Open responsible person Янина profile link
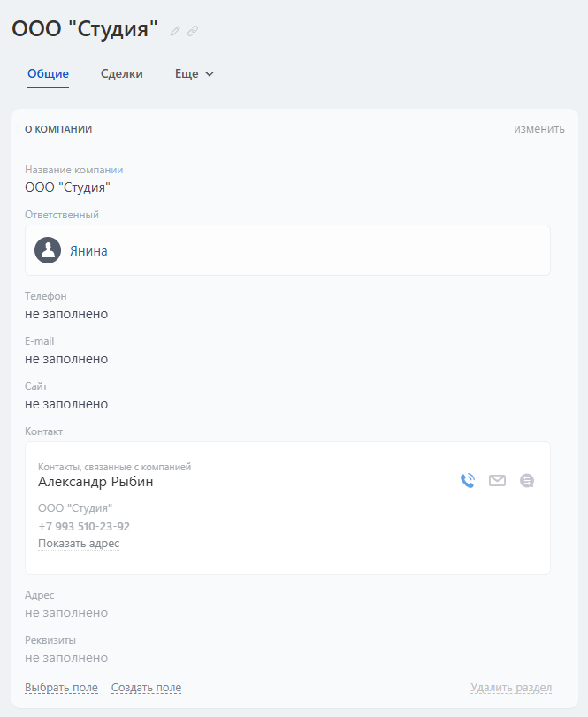This screenshot has height=717, width=588. tap(88, 251)
